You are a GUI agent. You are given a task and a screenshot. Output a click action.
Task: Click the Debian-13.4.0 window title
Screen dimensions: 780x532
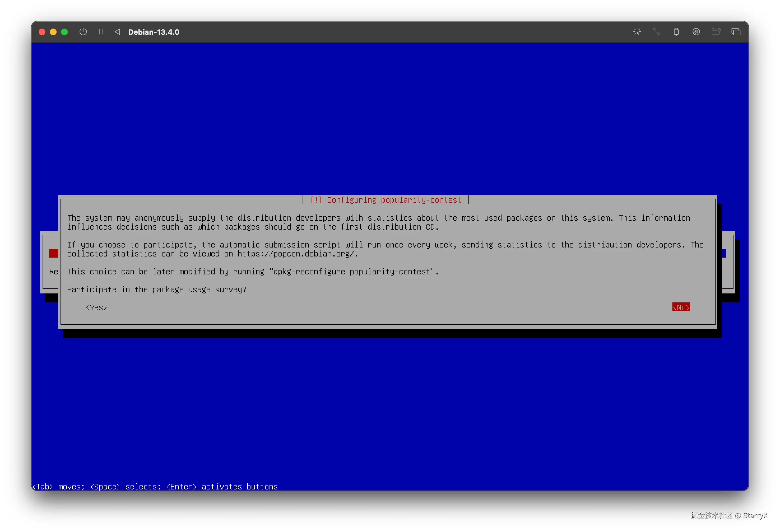pyautogui.click(x=154, y=32)
